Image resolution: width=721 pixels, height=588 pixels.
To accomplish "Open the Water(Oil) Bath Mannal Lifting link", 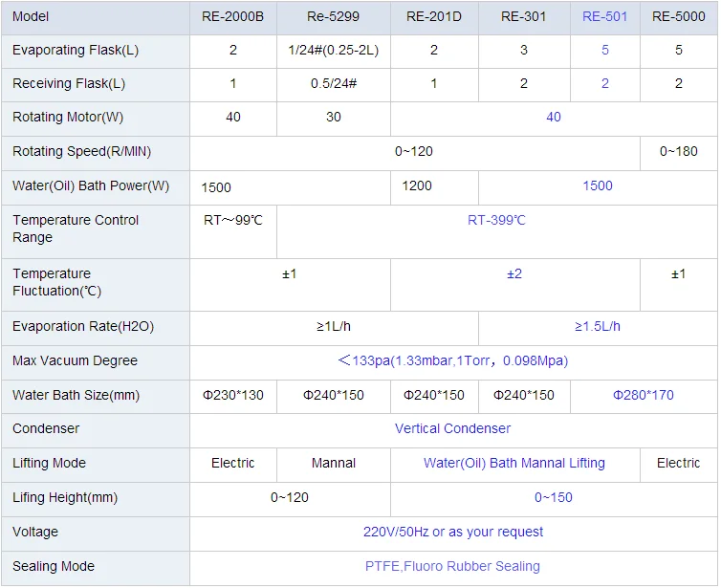I will click(513, 463).
